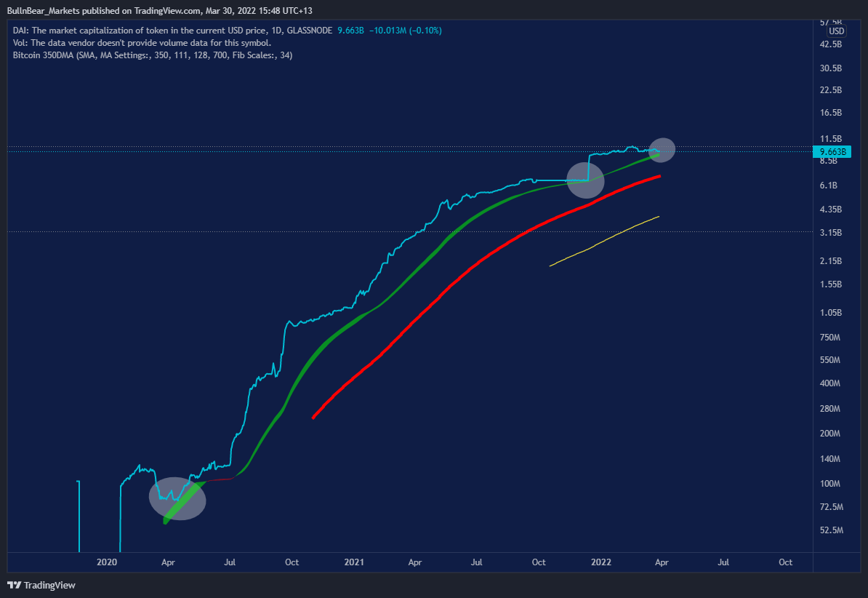Screen dimensions: 868x598
Task: Click the 30.5B price axis label
Action: coord(830,68)
